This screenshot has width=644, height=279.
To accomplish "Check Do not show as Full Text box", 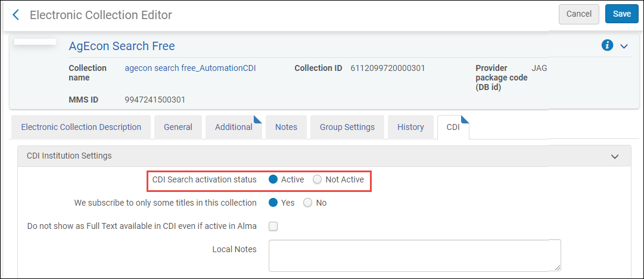I will pos(273,226).
